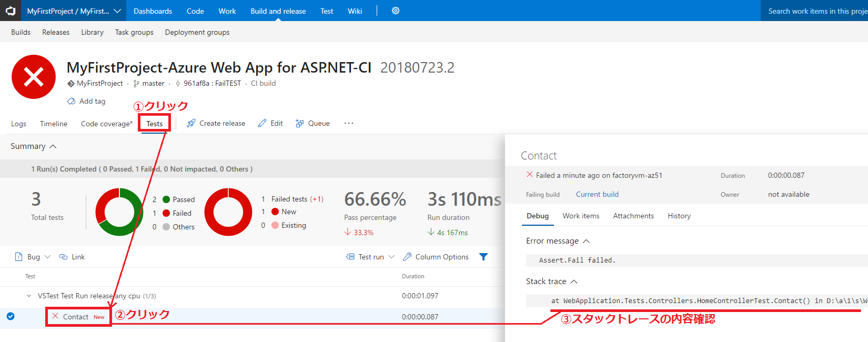Click the red failed build status icon
This screenshot has width=868, height=342.
[34, 77]
